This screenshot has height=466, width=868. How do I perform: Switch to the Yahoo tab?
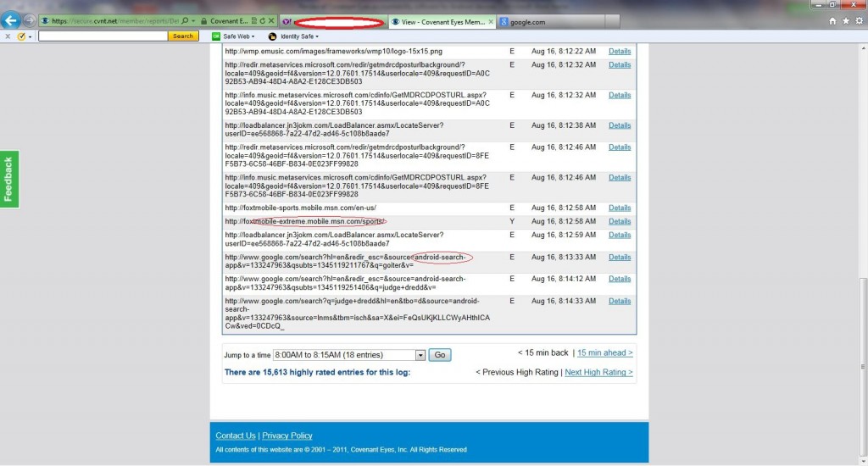point(333,21)
